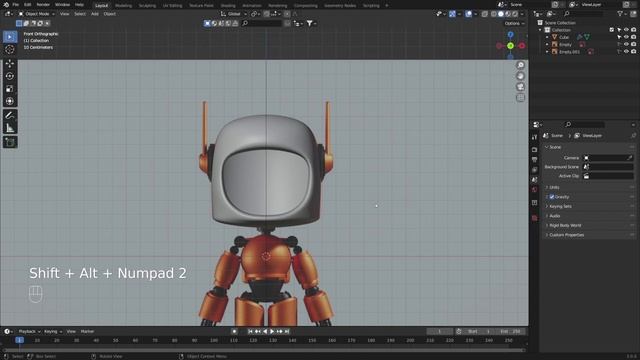Select the Measure tool
Image resolution: width=640 pixels, height=360 pixels.
[x=10, y=129]
